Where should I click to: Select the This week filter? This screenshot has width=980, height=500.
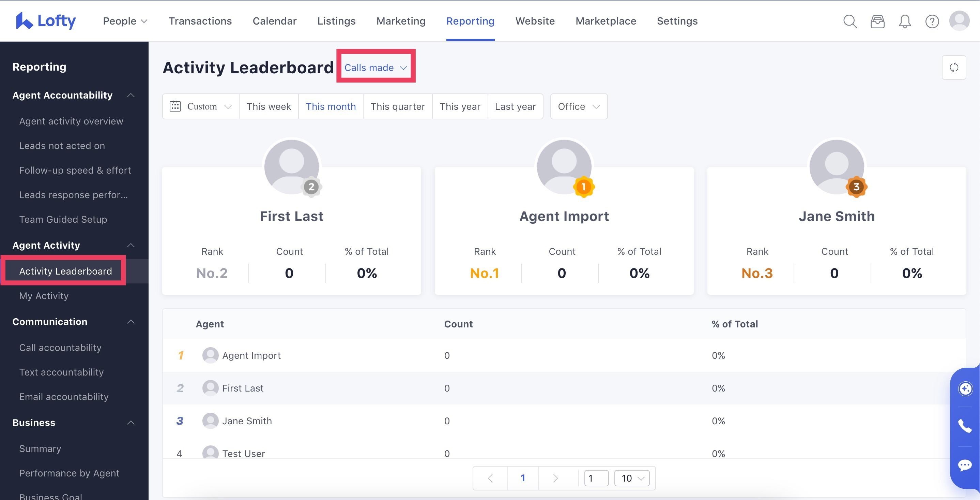tap(269, 106)
